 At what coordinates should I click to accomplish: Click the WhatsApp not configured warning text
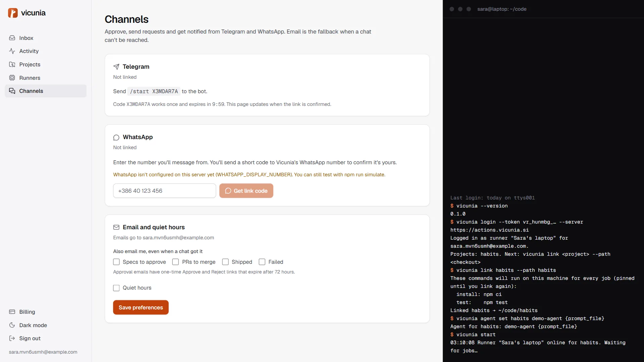coord(249,175)
